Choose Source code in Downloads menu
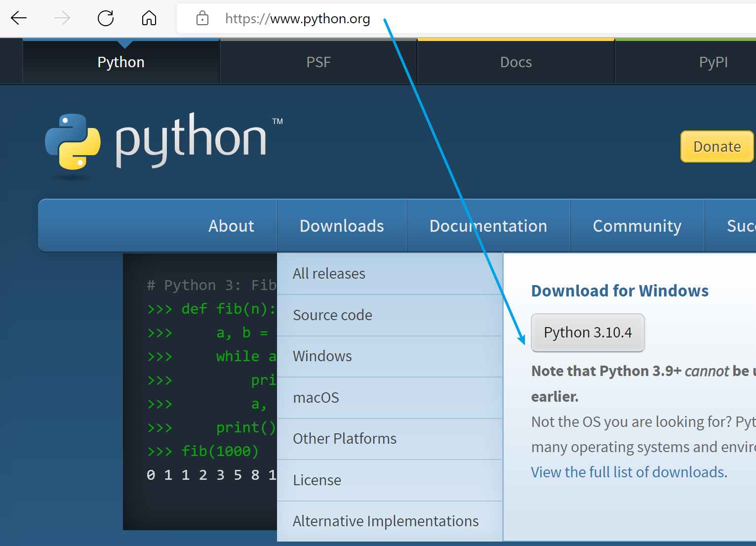This screenshot has width=756, height=546. coord(390,315)
